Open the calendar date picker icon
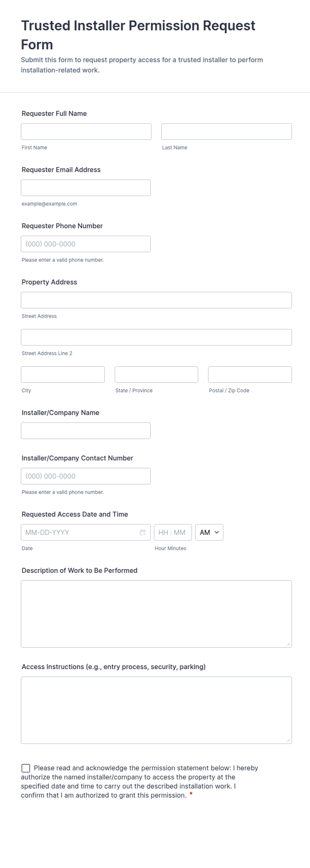This screenshot has height=868, width=310. (x=143, y=532)
